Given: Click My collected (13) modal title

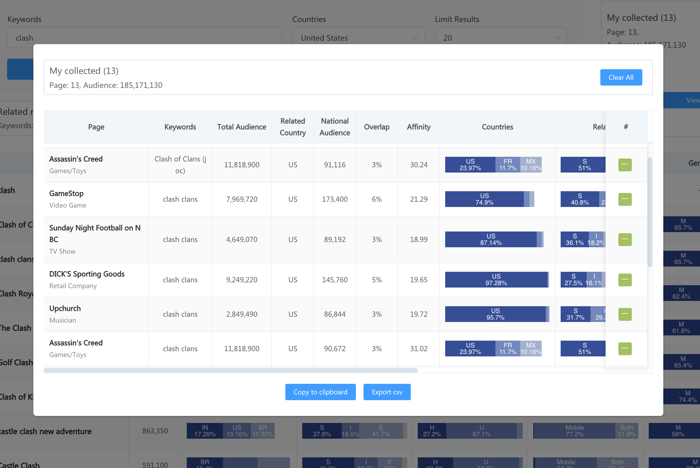Looking at the screenshot, I should point(84,71).
